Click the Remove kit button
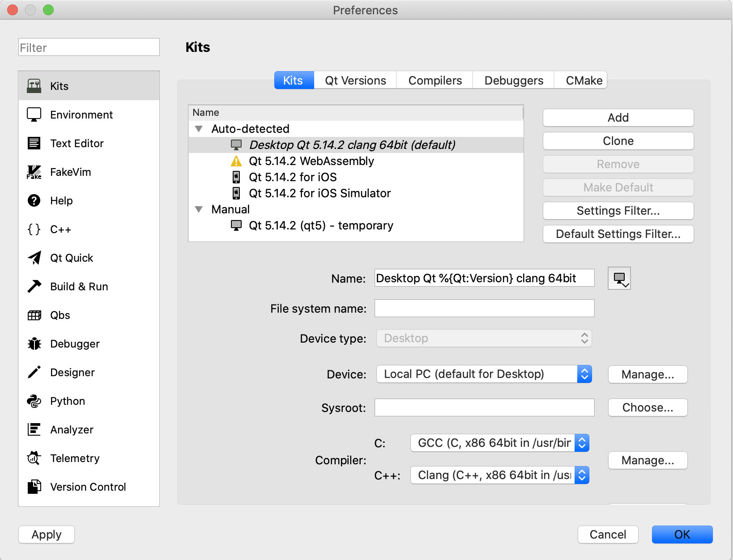The height and width of the screenshot is (560, 733). [618, 164]
